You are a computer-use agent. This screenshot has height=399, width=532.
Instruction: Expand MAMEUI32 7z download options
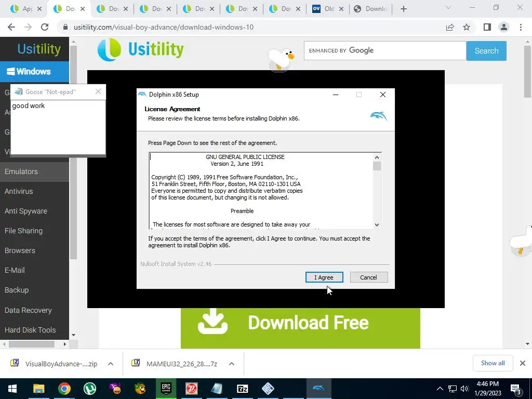tap(232, 364)
